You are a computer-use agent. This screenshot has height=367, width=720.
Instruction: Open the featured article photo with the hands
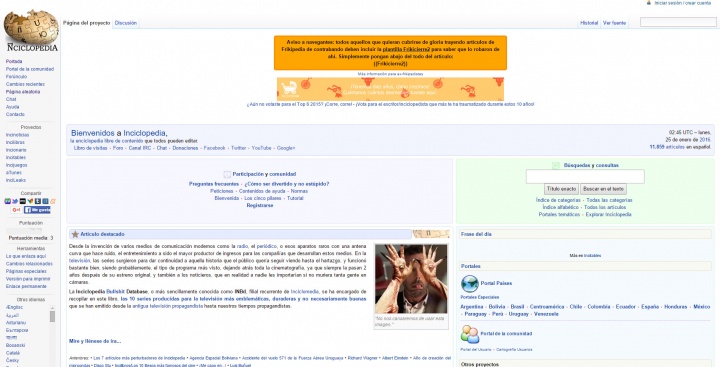coord(411,279)
